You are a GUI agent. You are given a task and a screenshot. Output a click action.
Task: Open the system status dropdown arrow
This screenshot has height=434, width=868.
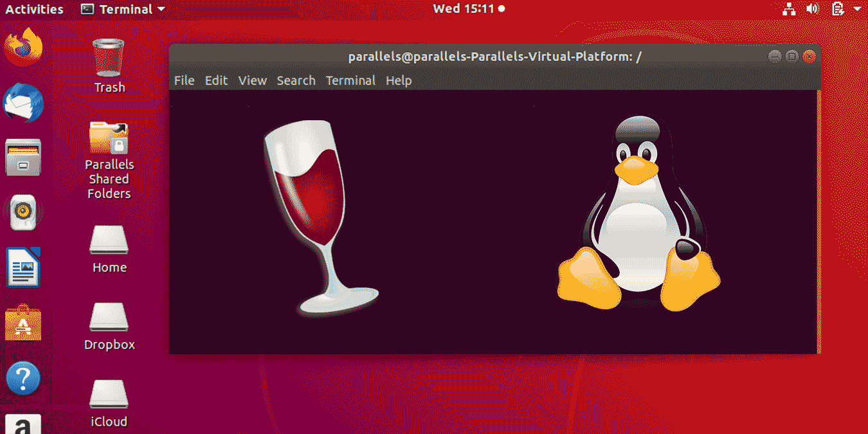pyautogui.click(x=857, y=9)
